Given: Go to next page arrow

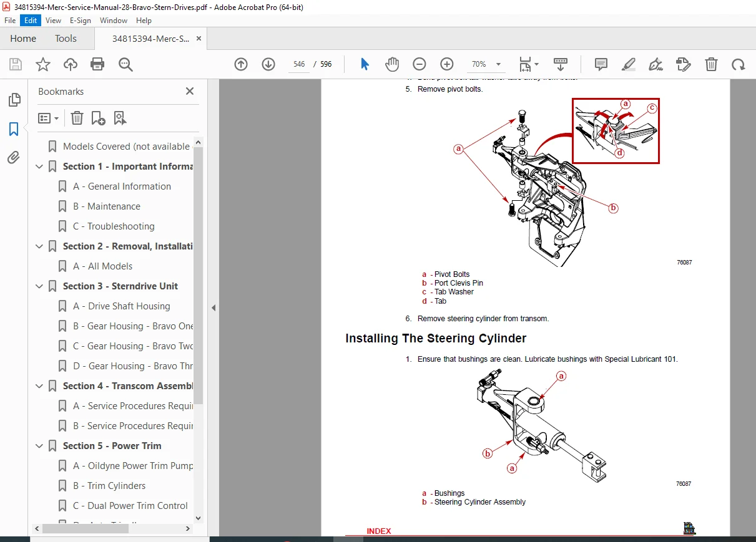Looking at the screenshot, I should pyautogui.click(x=268, y=64).
